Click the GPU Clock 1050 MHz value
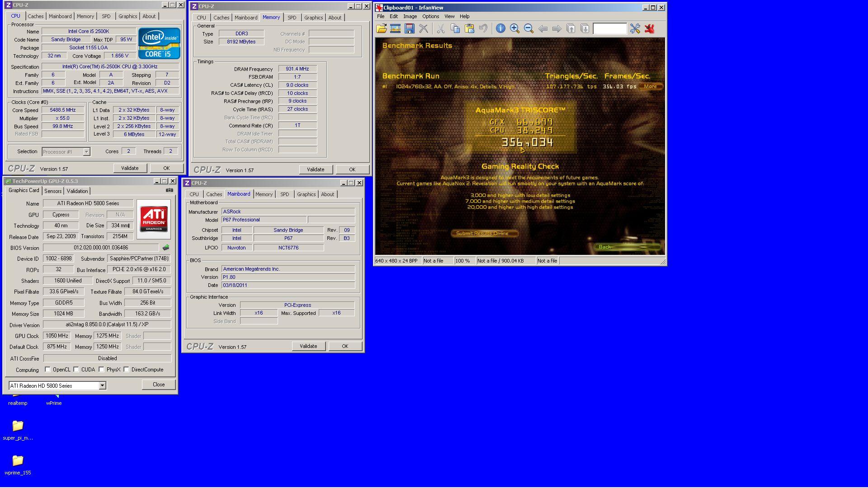This screenshot has width=868, height=488. 57,336
